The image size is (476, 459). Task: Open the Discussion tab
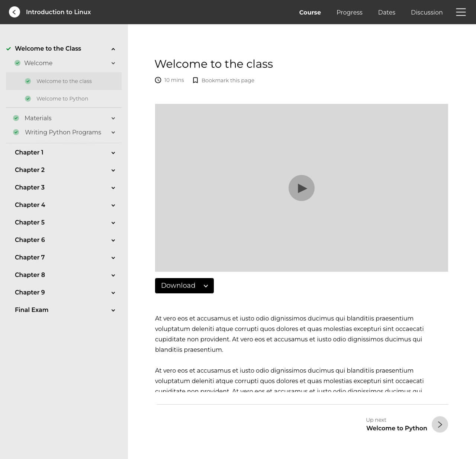[x=427, y=12]
